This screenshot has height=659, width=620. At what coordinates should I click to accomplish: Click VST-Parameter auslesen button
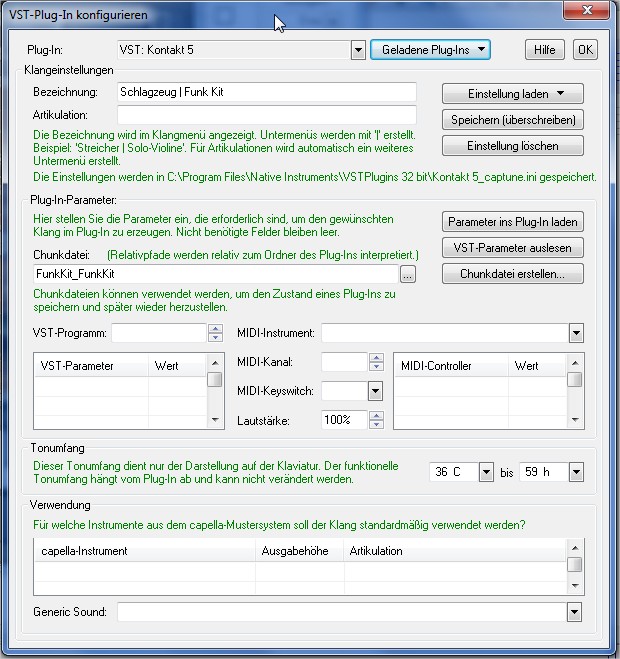512,247
